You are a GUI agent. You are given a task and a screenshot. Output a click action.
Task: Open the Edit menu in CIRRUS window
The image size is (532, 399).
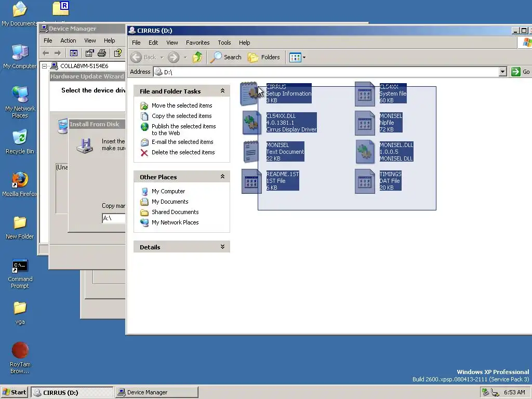[x=153, y=43]
